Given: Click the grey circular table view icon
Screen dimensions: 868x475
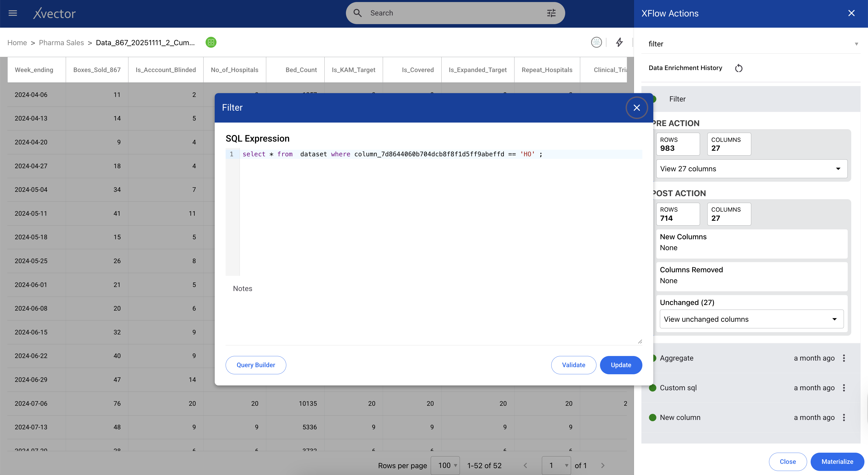Looking at the screenshot, I should (596, 42).
